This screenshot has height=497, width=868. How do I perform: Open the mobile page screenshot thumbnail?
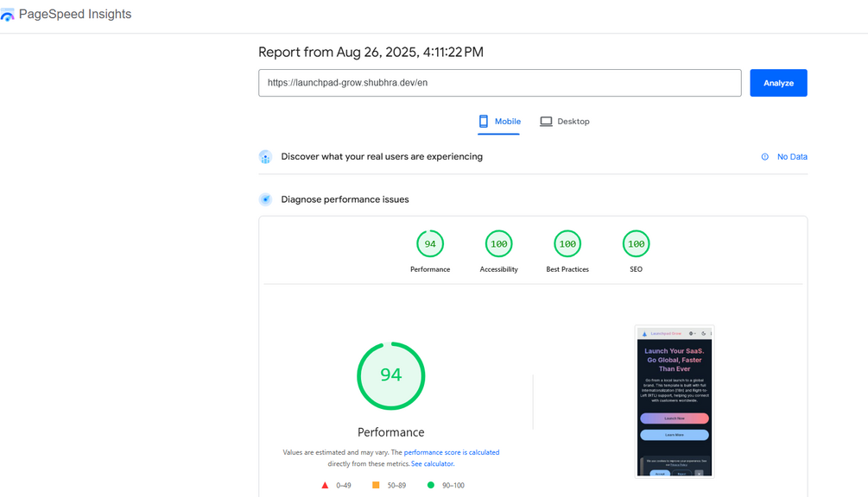675,402
